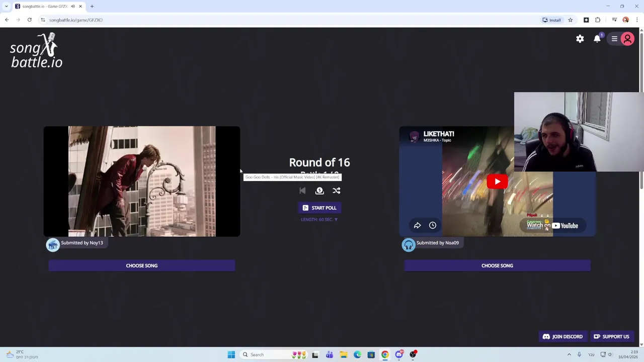Image resolution: width=644 pixels, height=362 pixels.
Task: Join the Discord server
Action: 562,336
